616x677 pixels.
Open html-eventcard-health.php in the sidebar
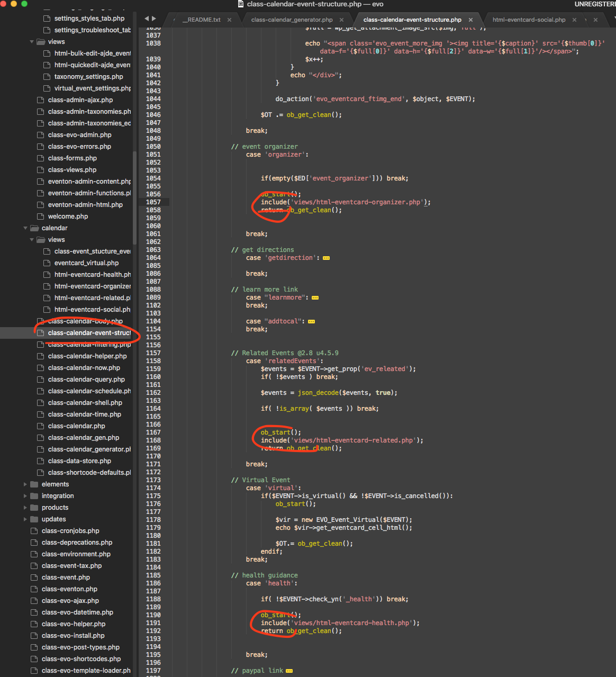[x=92, y=275]
